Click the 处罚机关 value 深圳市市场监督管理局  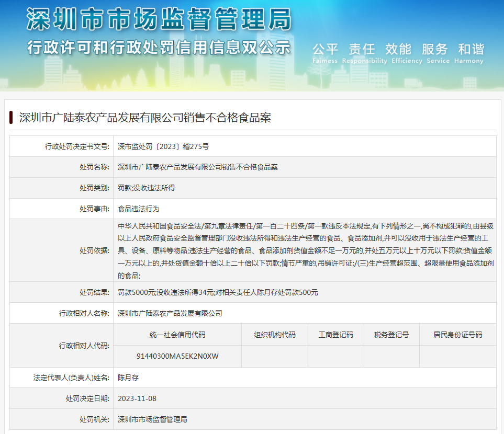point(153,419)
